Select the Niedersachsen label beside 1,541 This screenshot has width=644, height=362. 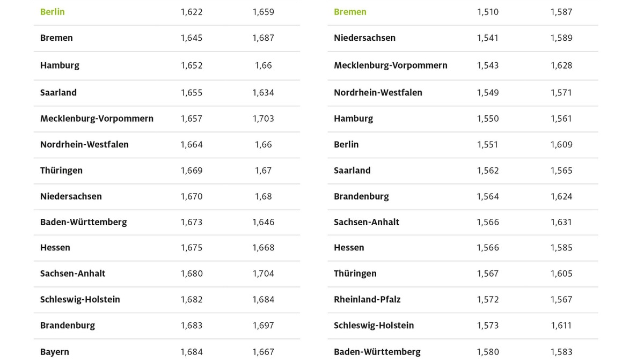tap(364, 38)
